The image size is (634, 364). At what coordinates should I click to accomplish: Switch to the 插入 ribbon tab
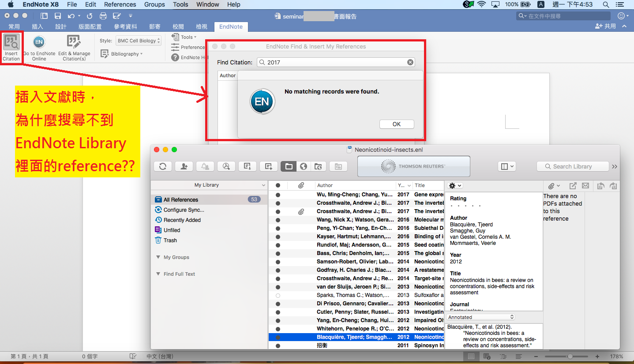38,26
